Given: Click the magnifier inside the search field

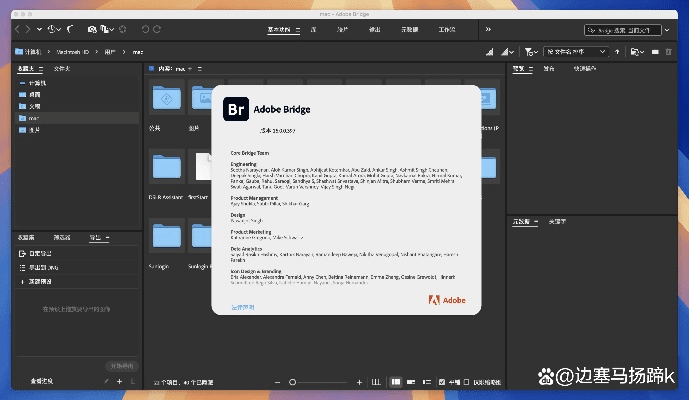Looking at the screenshot, I should click(x=591, y=30).
